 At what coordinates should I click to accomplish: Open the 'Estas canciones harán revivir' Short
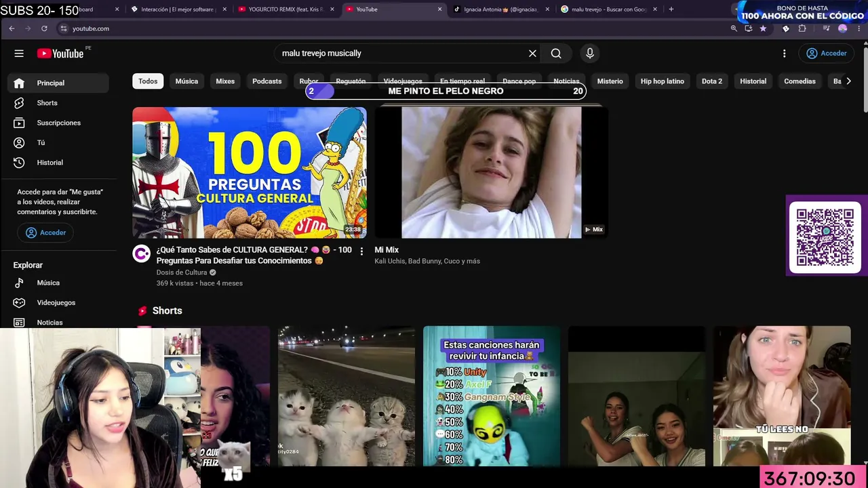coord(492,396)
